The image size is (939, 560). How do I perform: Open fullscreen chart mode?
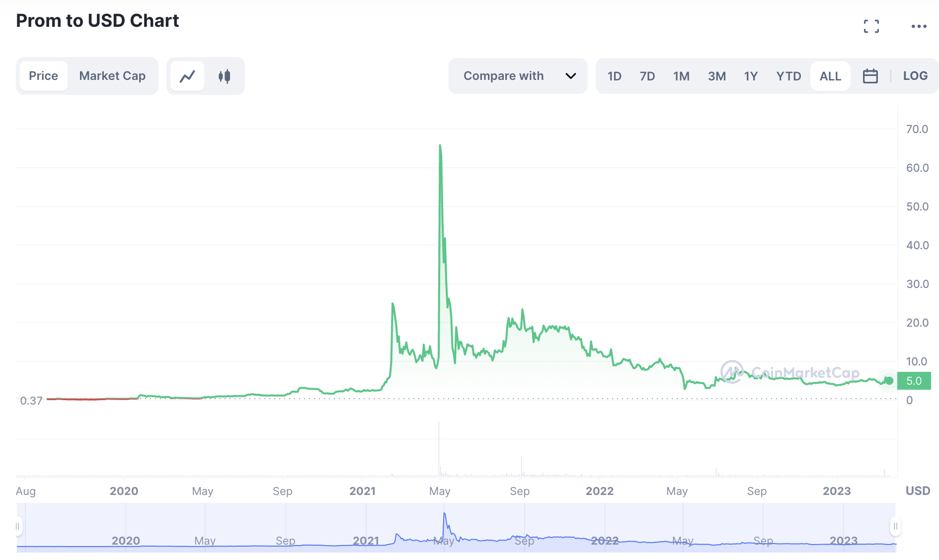tap(871, 26)
